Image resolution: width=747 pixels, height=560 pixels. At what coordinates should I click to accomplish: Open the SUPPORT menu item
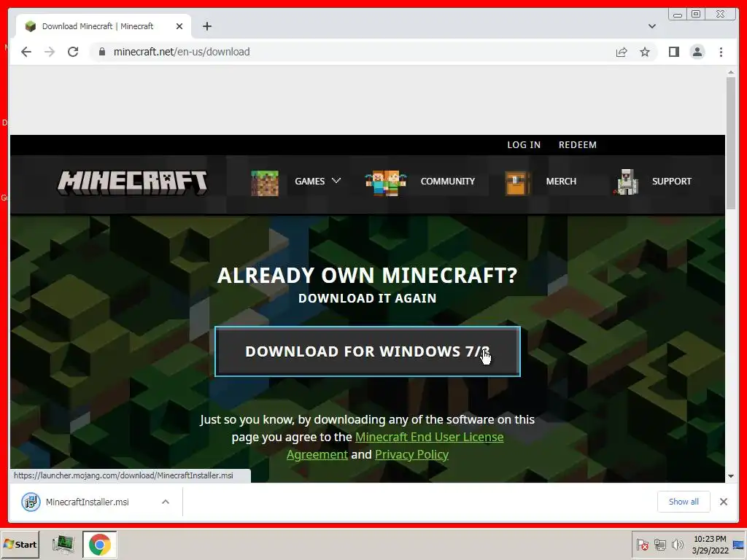click(x=672, y=182)
